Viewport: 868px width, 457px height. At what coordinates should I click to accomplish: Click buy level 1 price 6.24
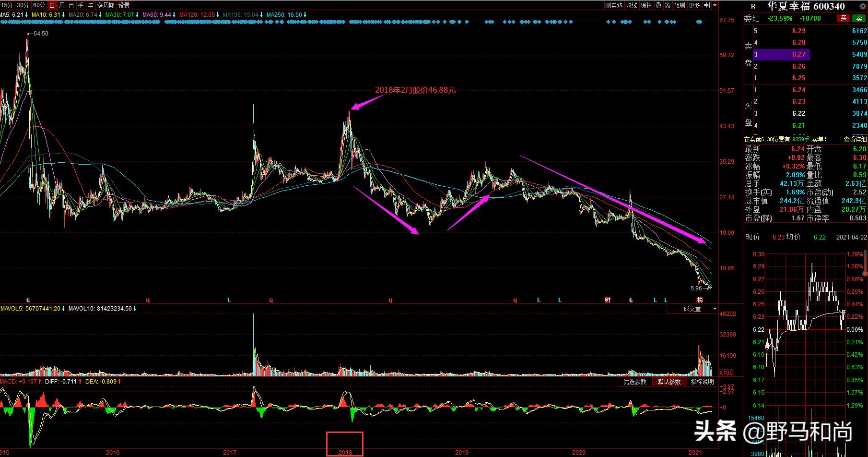(798, 90)
